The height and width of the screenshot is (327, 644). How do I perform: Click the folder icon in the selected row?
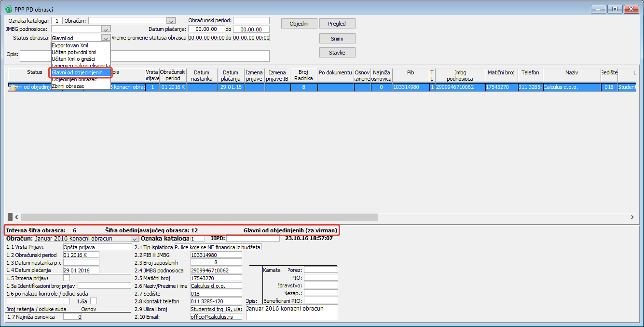pos(13,88)
